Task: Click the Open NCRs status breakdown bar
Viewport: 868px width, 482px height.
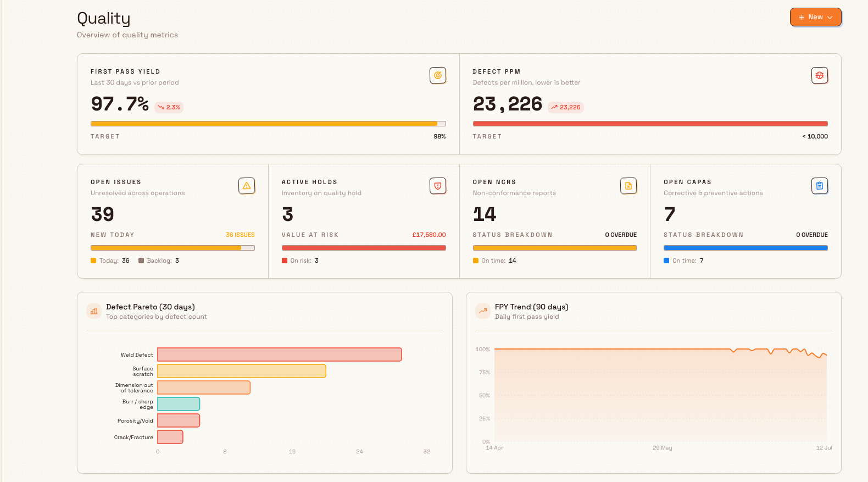Action: click(555, 248)
